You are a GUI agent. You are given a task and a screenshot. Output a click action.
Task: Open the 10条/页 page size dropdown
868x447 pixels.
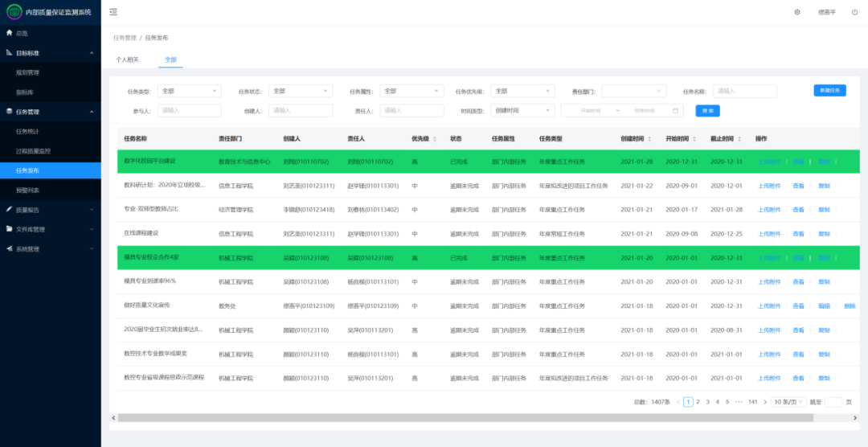coord(788,402)
